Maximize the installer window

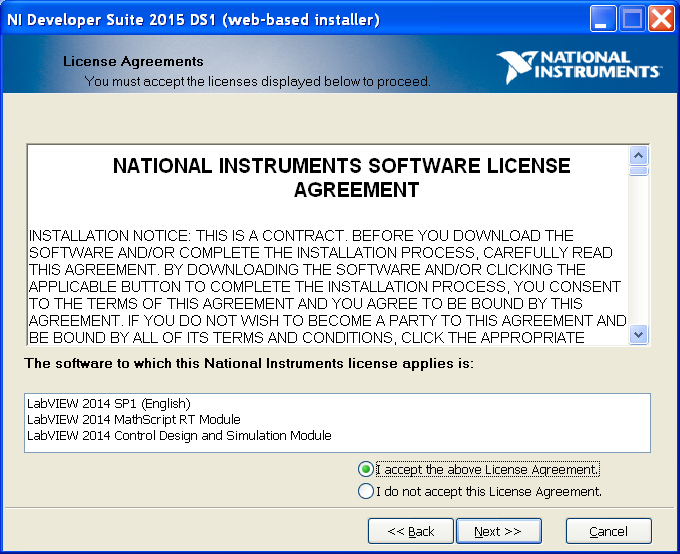pyautogui.click(x=632, y=19)
